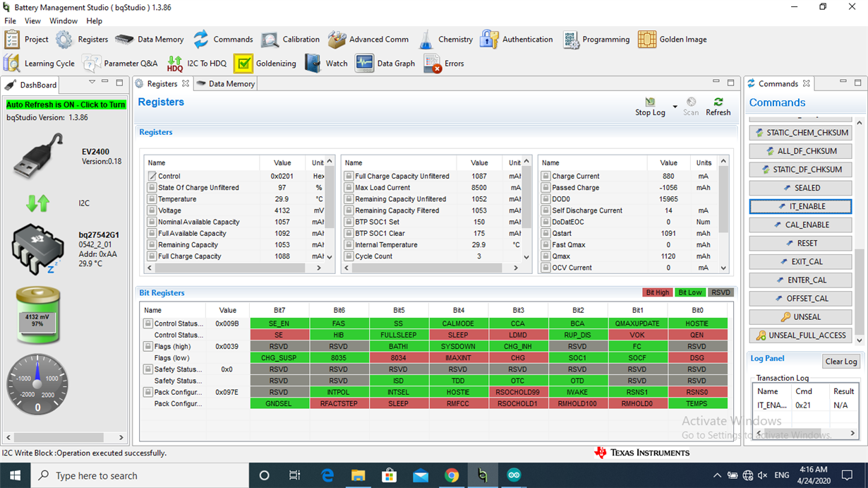The image size is (868, 488).
Task: Open the View menu
Action: [x=32, y=21]
